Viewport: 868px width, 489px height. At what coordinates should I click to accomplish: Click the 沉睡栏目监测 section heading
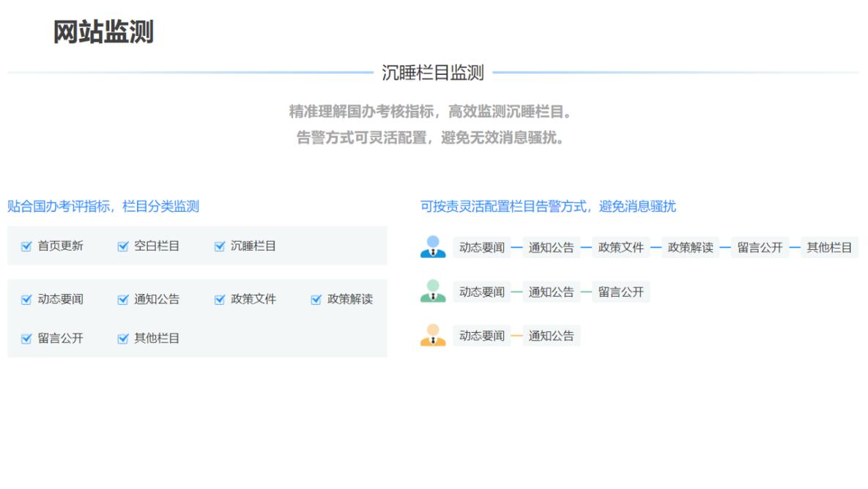click(x=433, y=73)
